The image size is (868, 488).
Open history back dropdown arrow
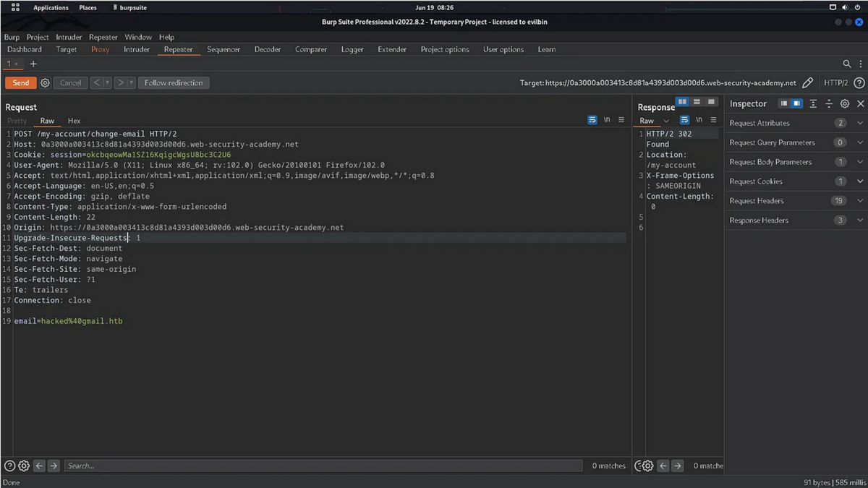pos(108,83)
